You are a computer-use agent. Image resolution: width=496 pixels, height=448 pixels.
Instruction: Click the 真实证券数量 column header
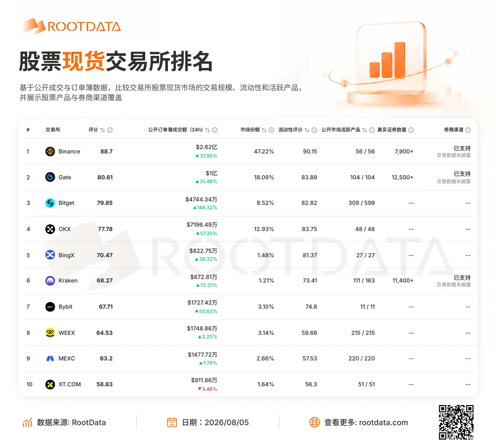click(392, 130)
